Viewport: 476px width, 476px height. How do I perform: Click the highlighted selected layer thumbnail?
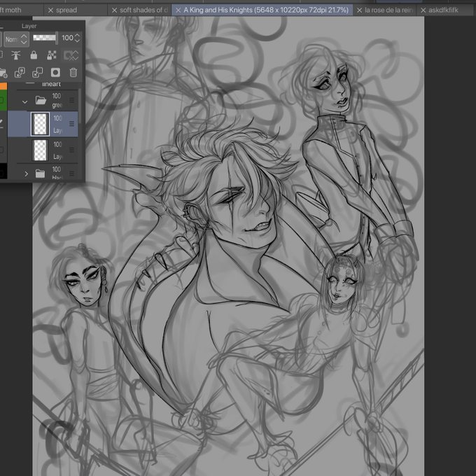pos(40,124)
